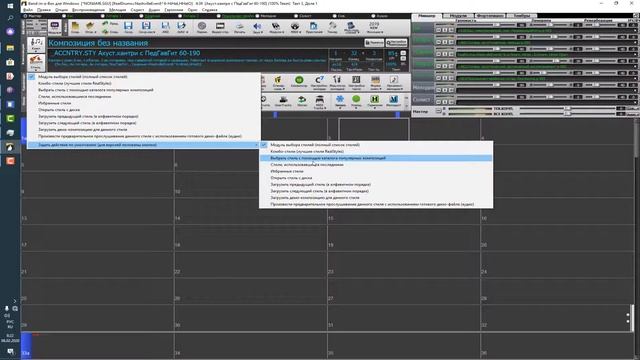Image resolution: width=640 pixels, height=360 pixels.
Task: Open the Гармония menu
Action: (x=174, y=10)
